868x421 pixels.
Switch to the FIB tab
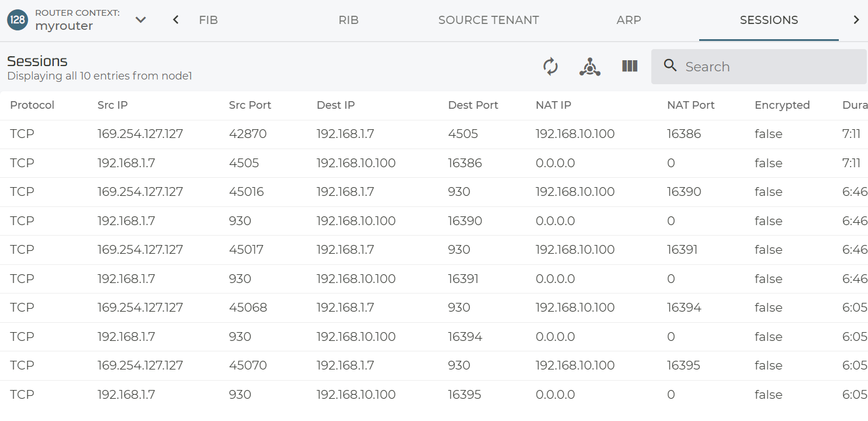pos(208,20)
